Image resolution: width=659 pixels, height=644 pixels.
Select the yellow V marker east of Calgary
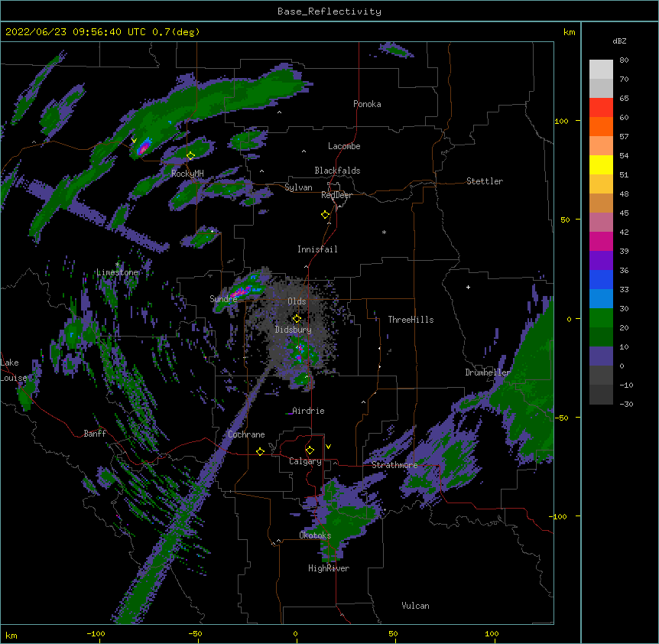(328, 447)
